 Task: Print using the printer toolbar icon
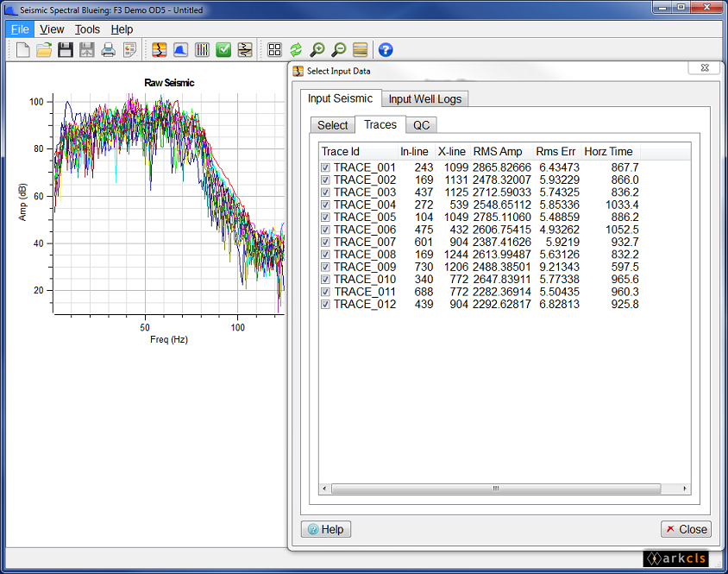point(108,50)
